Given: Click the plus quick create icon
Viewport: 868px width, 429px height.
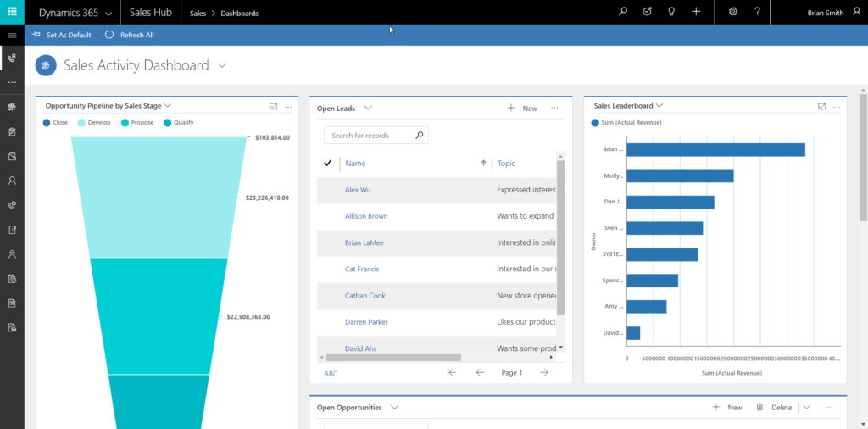Looking at the screenshot, I should 696,12.
